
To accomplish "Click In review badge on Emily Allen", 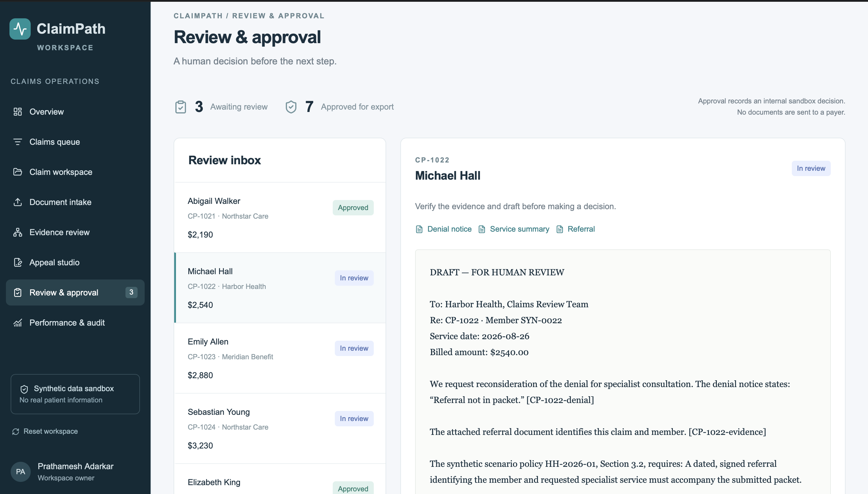I will [354, 348].
